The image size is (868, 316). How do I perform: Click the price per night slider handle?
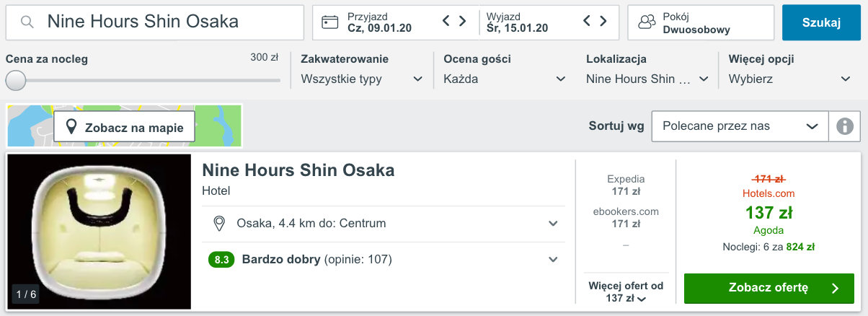click(16, 80)
